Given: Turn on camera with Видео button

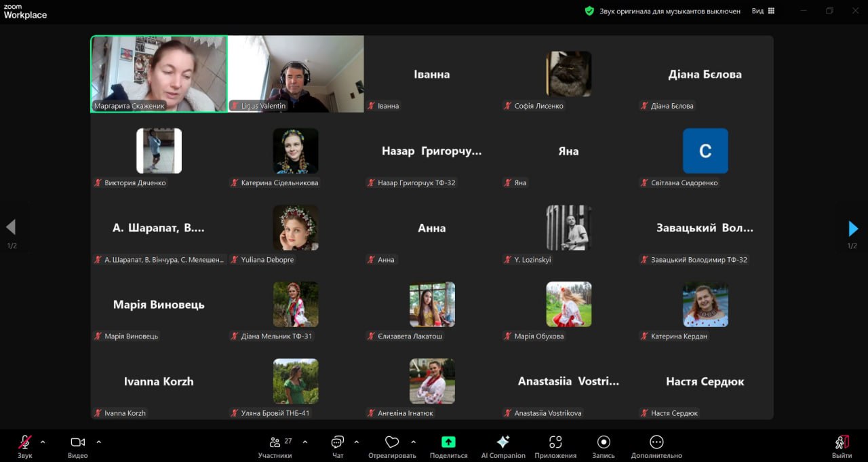Looking at the screenshot, I should tap(77, 443).
